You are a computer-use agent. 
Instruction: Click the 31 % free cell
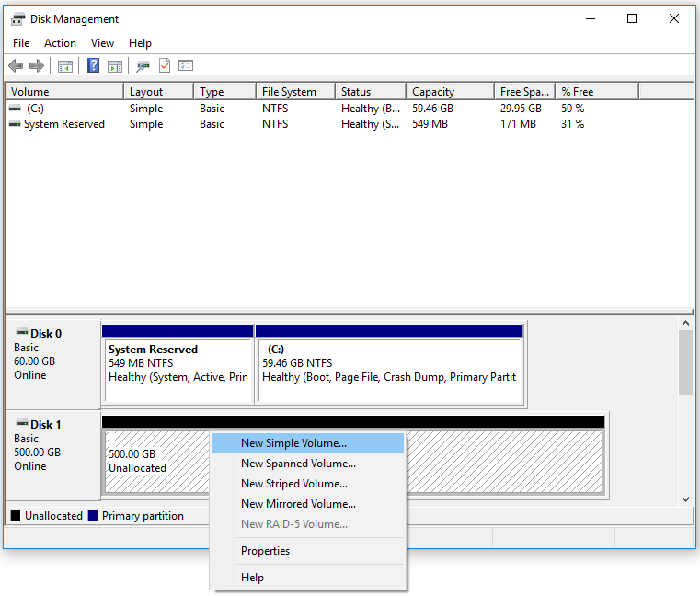pyautogui.click(x=572, y=123)
